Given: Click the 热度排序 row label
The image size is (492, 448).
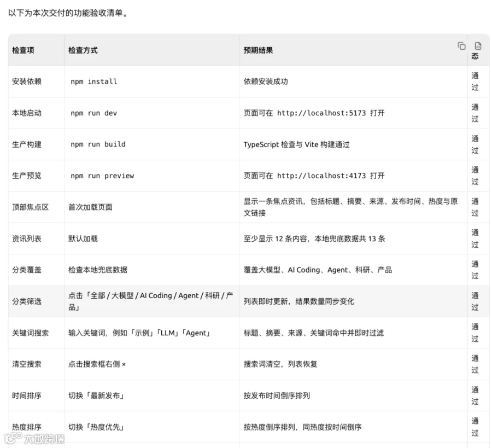Looking at the screenshot, I should (27, 427).
